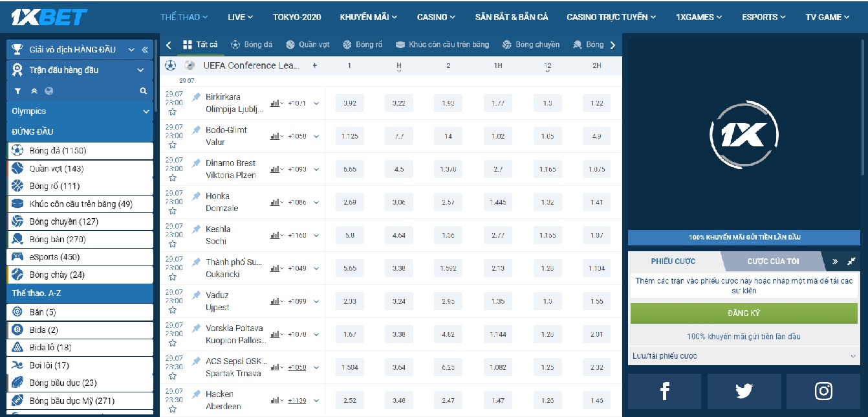Image resolution: width=868 pixels, height=417 pixels.
Task: Click the globe icon in sidebar
Action: click(x=49, y=91)
